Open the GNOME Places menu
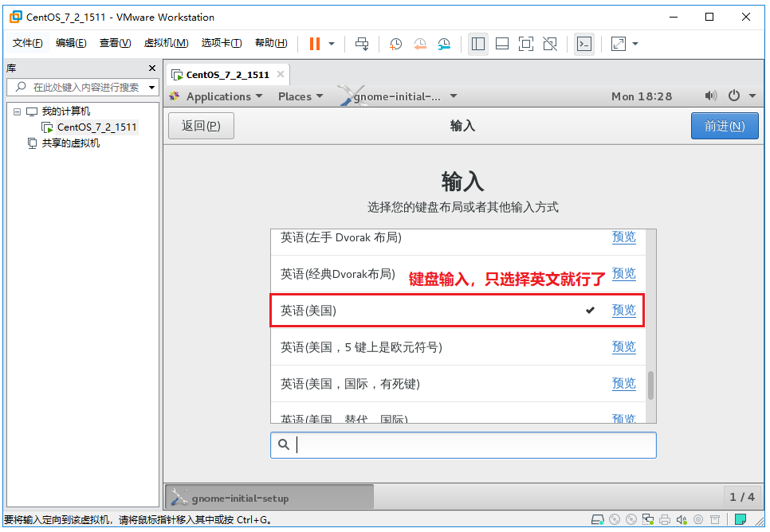 pyautogui.click(x=300, y=96)
